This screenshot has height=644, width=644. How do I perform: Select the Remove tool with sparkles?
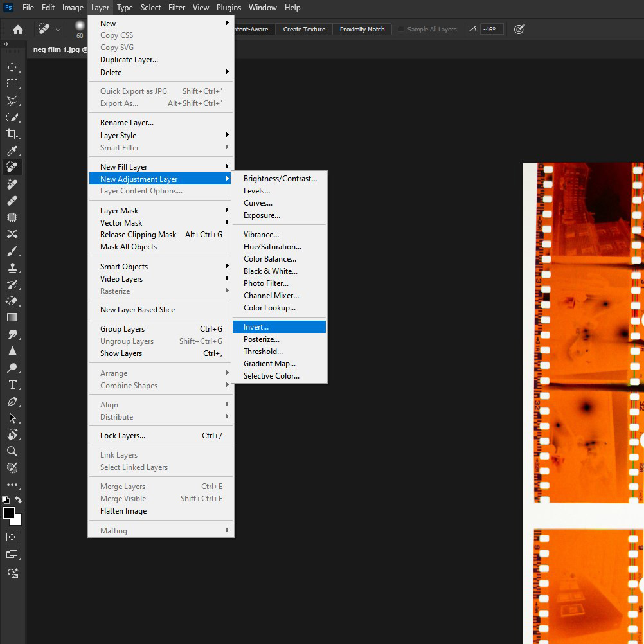coord(12,184)
